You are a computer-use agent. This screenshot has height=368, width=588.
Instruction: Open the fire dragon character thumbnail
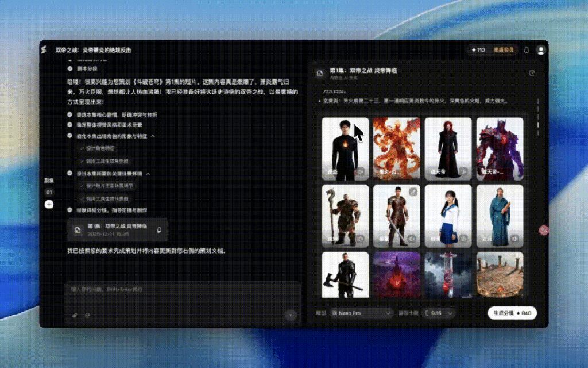pyautogui.click(x=397, y=149)
